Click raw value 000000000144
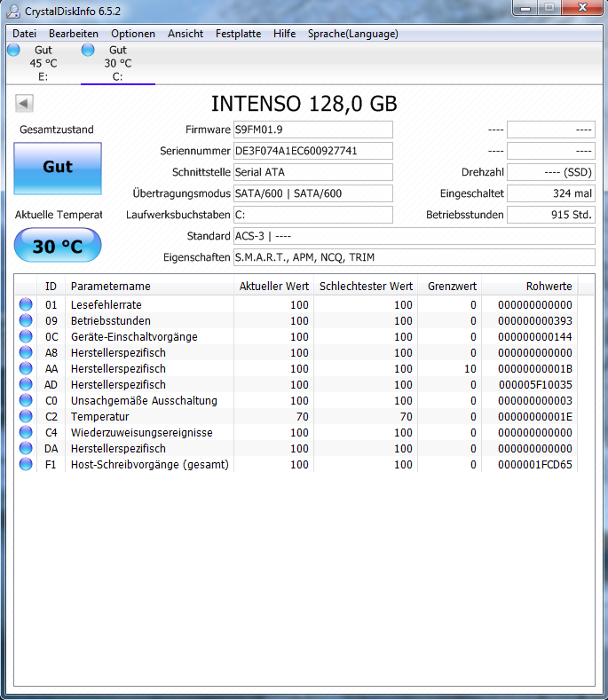 [x=534, y=337]
